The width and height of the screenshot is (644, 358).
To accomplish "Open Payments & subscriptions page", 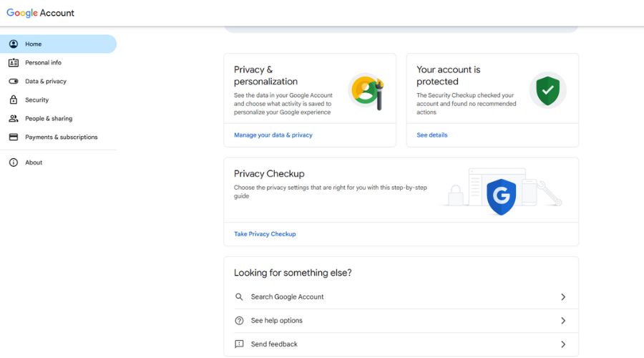I will pyautogui.click(x=59, y=137).
